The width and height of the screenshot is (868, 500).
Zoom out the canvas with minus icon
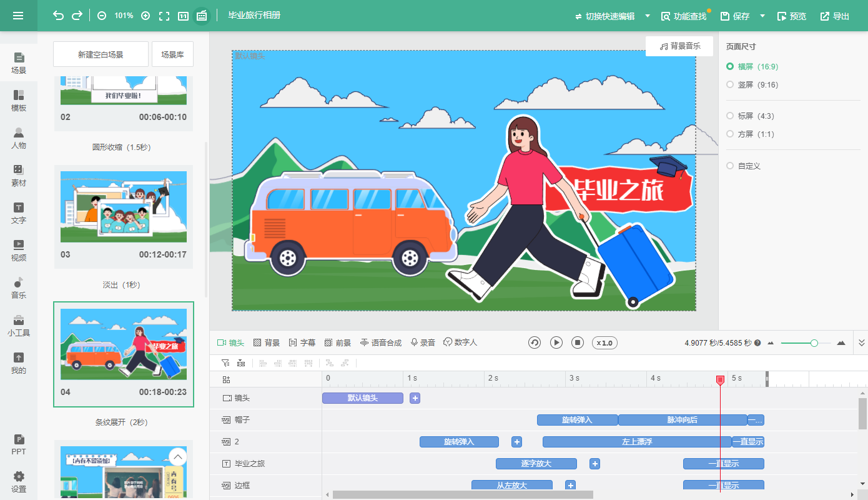[x=102, y=16]
